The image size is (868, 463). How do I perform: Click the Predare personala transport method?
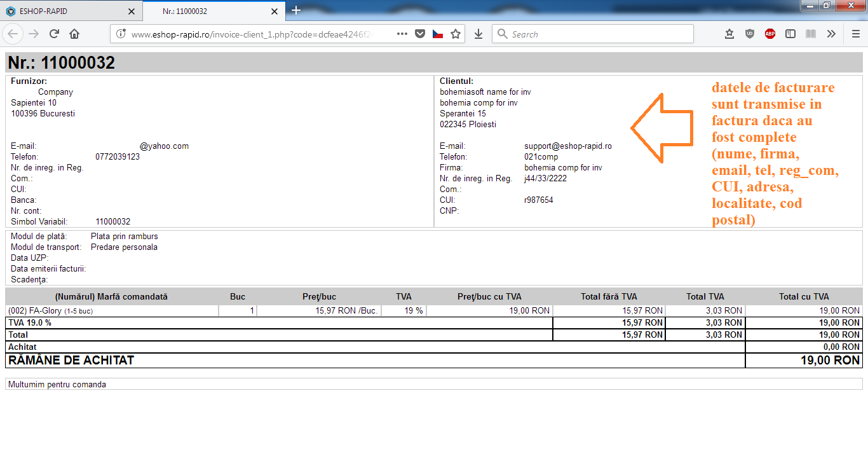[124, 247]
